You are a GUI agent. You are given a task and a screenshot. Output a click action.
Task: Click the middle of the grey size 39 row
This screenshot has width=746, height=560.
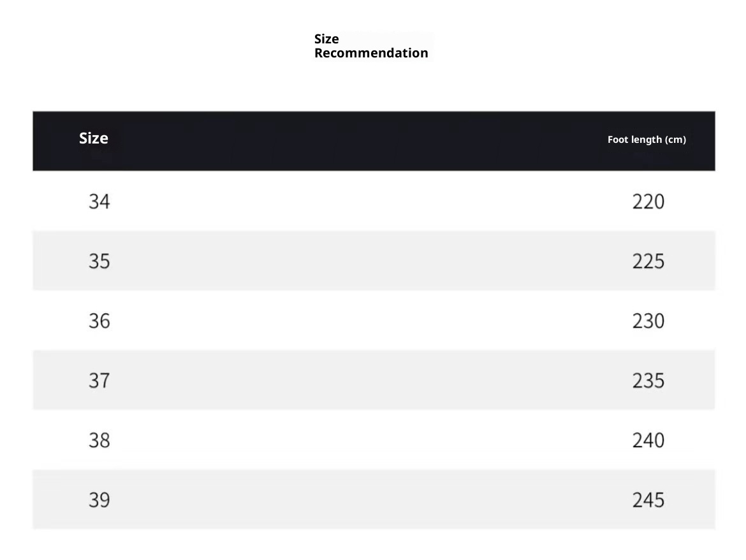point(374,499)
